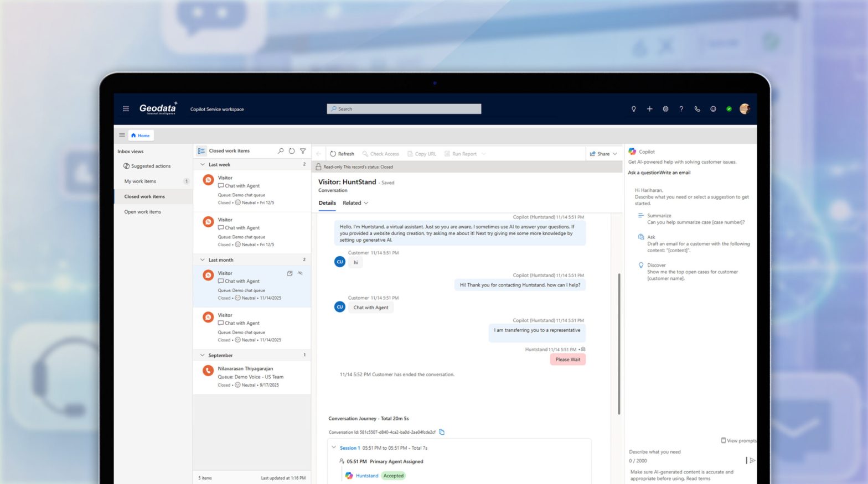Viewport: 868px width, 484px height.
Task: Open the lightbulb assistant icon in header
Action: (x=634, y=109)
